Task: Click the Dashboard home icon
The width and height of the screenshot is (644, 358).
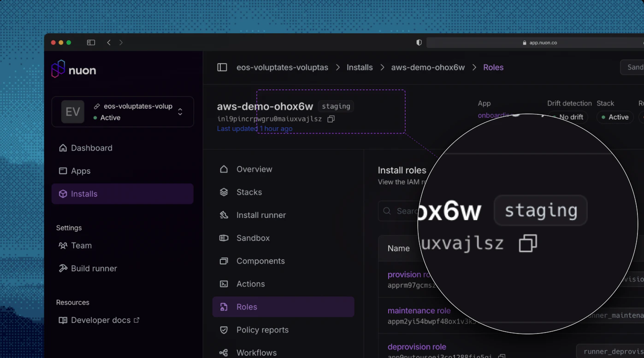Action: click(63, 148)
